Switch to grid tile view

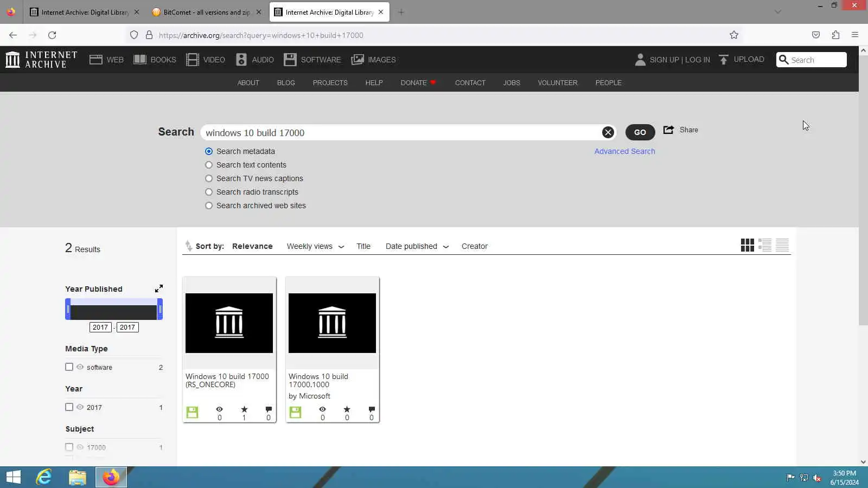pyautogui.click(x=748, y=245)
